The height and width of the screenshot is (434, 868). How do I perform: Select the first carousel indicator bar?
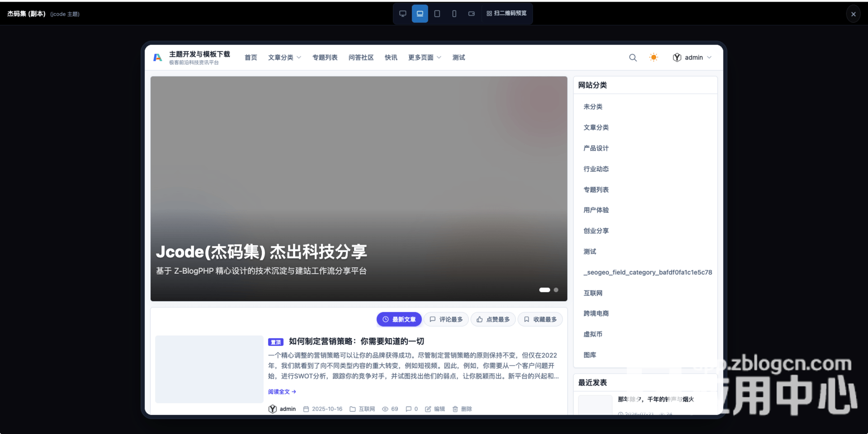tap(545, 290)
